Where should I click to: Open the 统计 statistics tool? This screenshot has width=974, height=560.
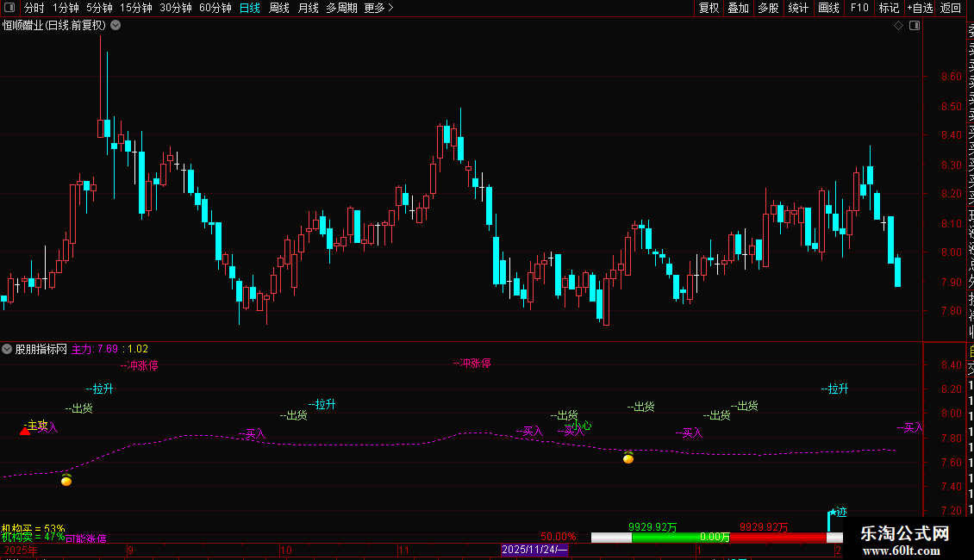click(x=798, y=8)
